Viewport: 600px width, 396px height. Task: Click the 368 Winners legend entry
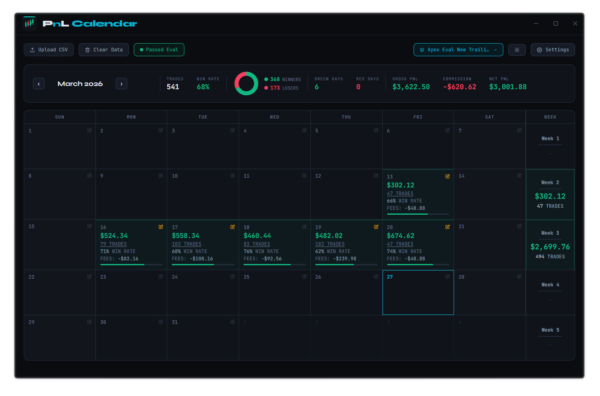(x=283, y=79)
